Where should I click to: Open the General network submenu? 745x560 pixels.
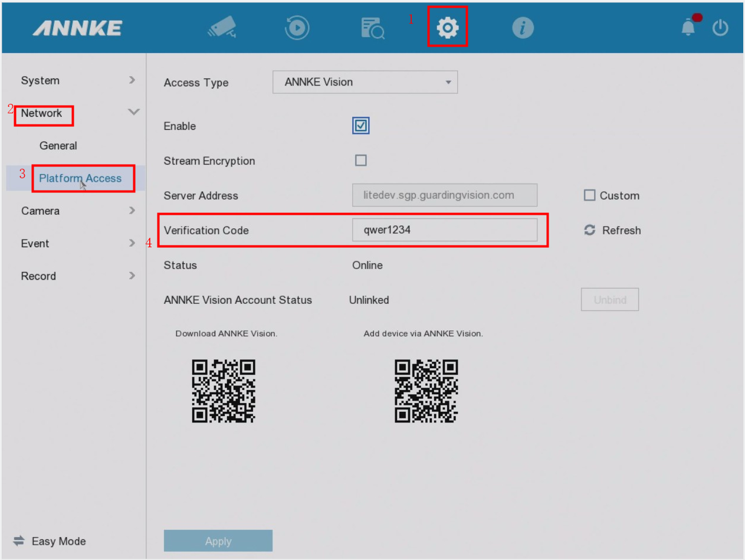tap(58, 146)
